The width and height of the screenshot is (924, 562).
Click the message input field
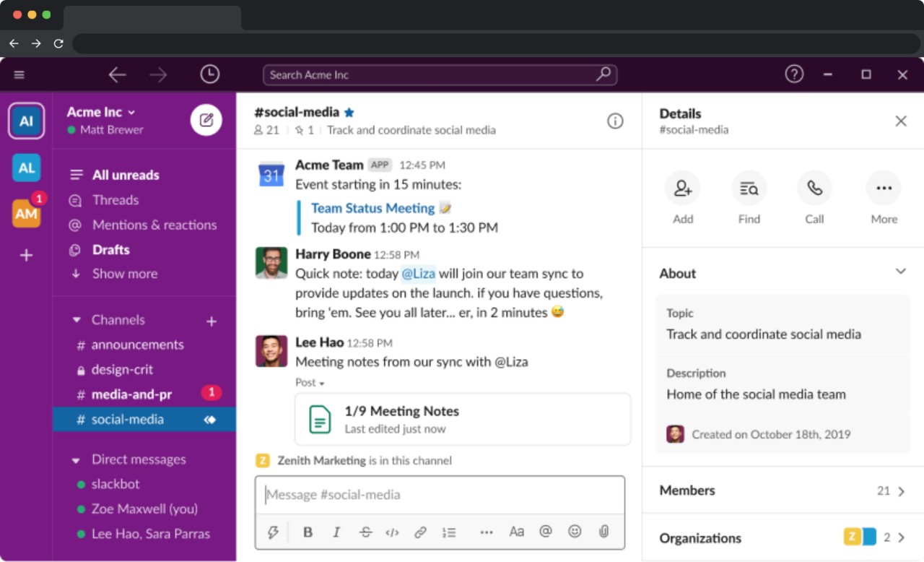coord(440,494)
